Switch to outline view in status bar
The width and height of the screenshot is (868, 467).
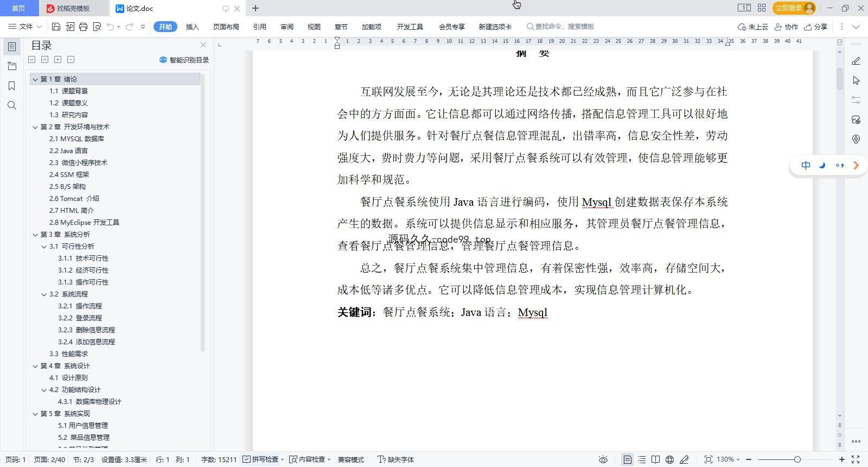[x=642, y=459]
